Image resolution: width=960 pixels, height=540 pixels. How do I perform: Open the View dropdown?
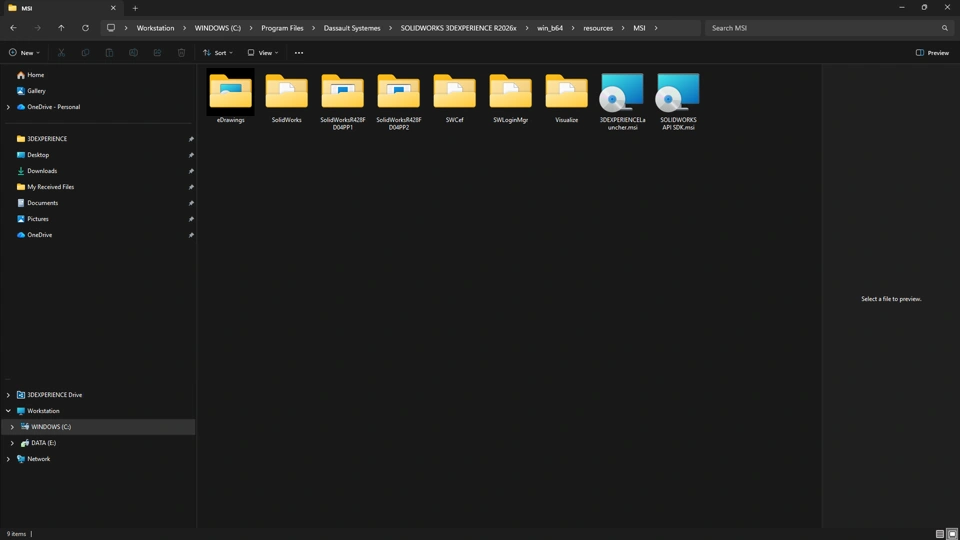point(263,53)
